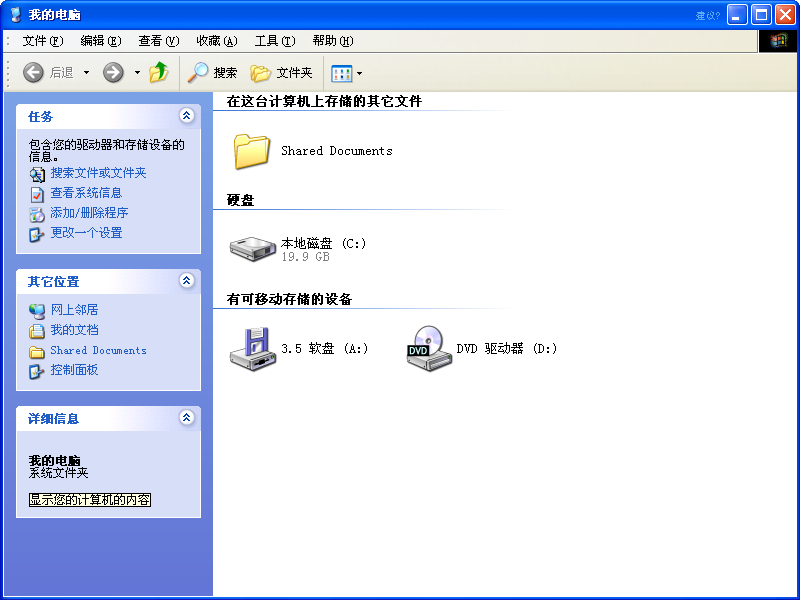Click the 显示您的计算机的内容 description text
This screenshot has height=600, width=800.
pos(90,499)
